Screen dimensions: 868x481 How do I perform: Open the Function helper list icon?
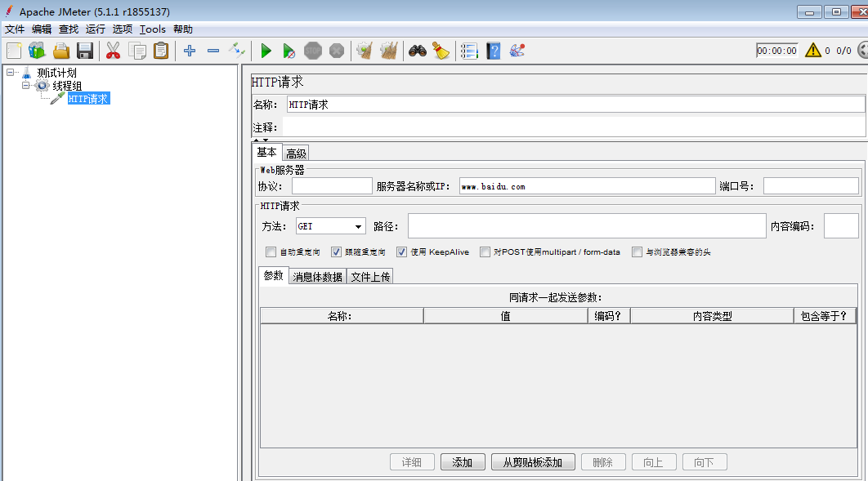pyautogui.click(x=469, y=51)
